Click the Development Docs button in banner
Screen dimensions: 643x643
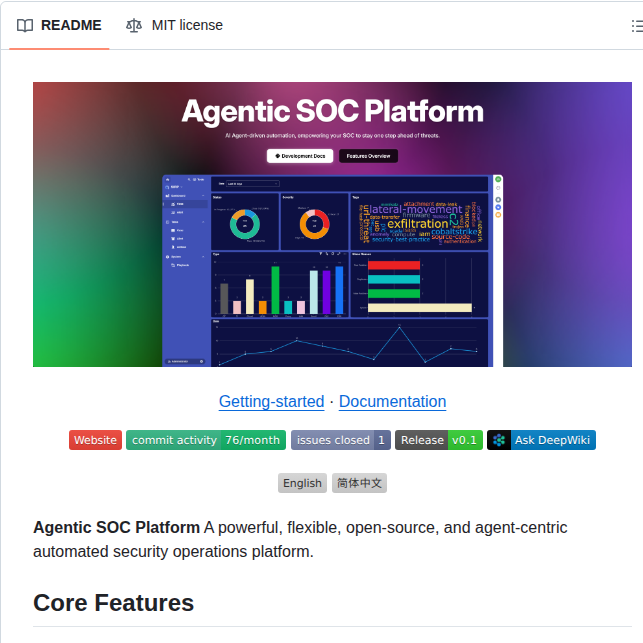(299, 156)
